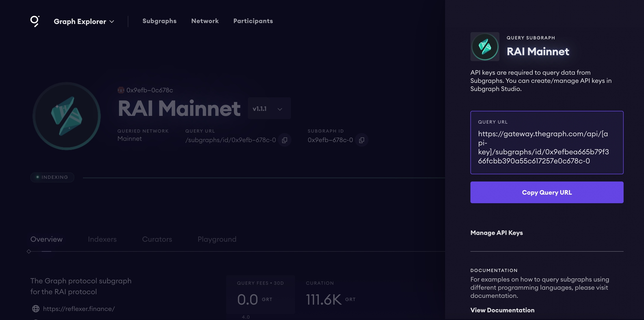The height and width of the screenshot is (320, 644).
Task: Click inside the Query URL field
Action: (x=546, y=147)
